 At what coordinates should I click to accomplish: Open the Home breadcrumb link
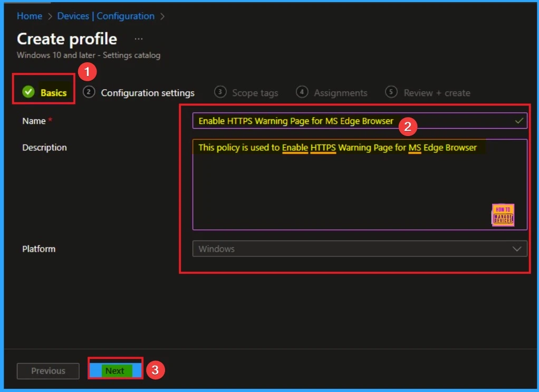(30, 16)
